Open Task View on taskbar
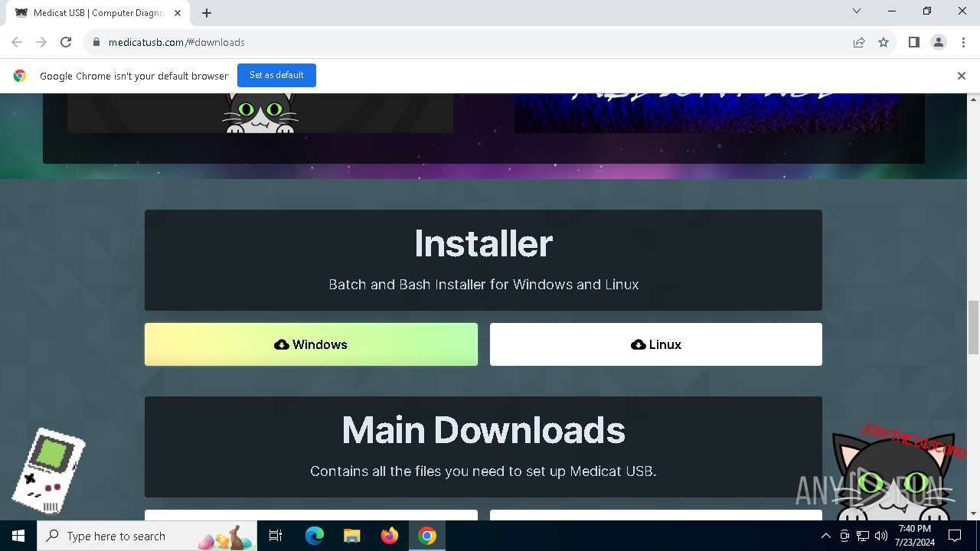The height and width of the screenshot is (551, 980). [x=276, y=536]
